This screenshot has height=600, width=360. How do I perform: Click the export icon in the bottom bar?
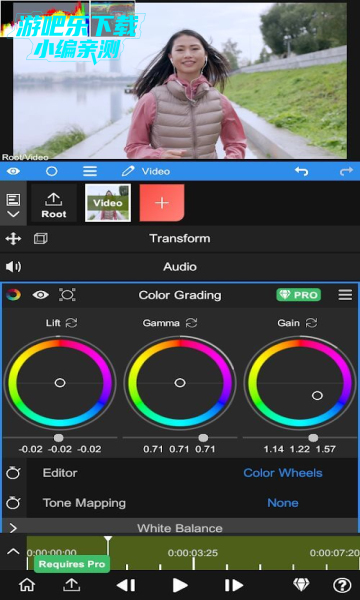pyautogui.click(x=71, y=585)
